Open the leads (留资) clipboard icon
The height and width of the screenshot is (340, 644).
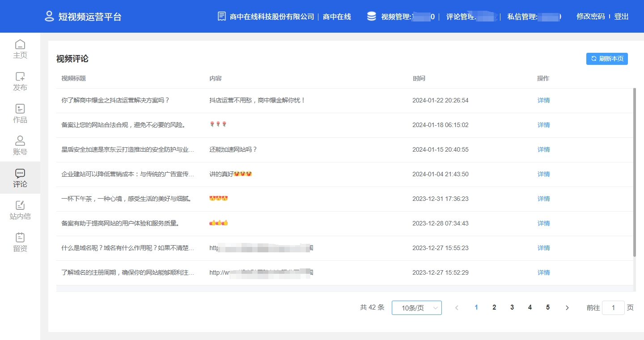pos(20,238)
